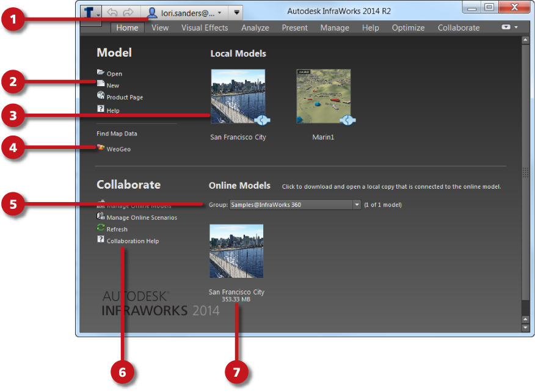This screenshot has height=392, width=535.
Task: Click the 353.33 MB size label
Action: click(x=236, y=299)
